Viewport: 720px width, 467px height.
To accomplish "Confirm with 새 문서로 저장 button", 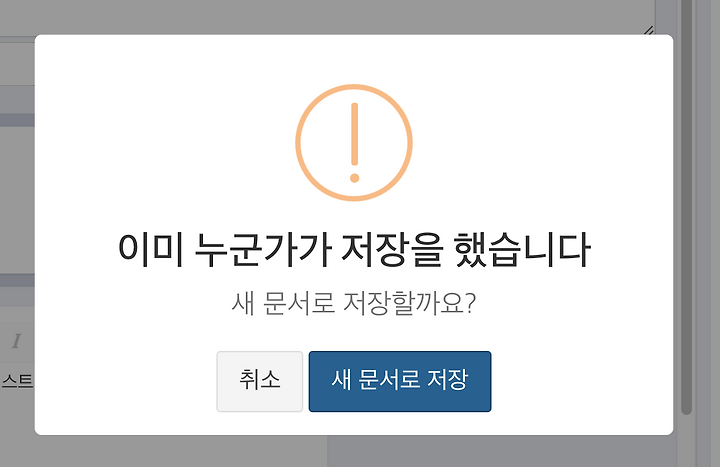I will click(x=400, y=381).
